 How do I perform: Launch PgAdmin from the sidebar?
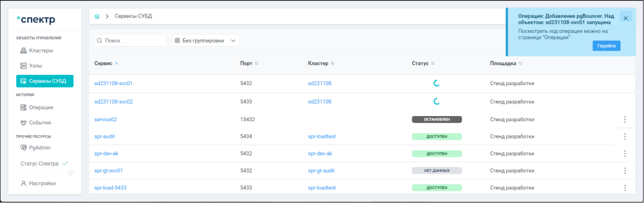click(x=40, y=148)
